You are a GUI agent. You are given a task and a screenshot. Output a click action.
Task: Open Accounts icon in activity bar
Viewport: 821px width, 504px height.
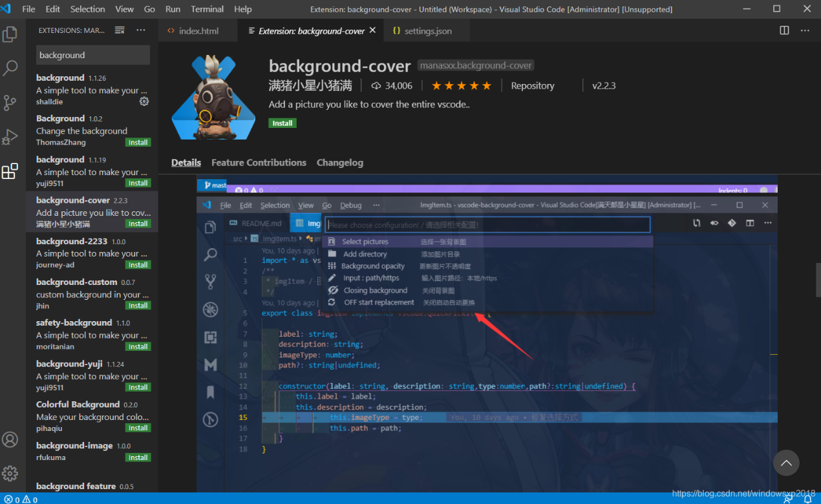point(10,439)
